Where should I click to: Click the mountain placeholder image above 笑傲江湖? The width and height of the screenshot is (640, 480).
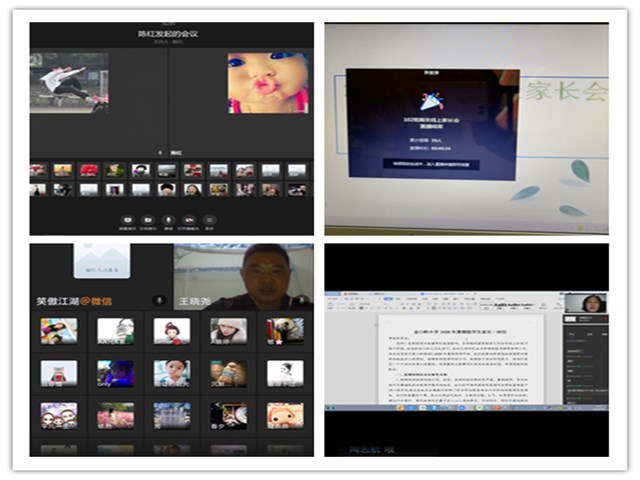tap(102, 261)
